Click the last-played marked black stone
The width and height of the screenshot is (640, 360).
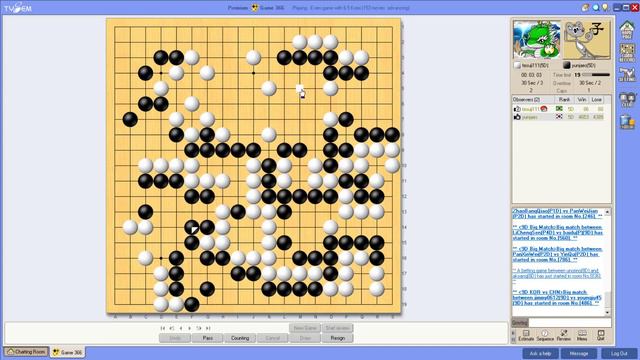pyautogui.click(x=192, y=227)
